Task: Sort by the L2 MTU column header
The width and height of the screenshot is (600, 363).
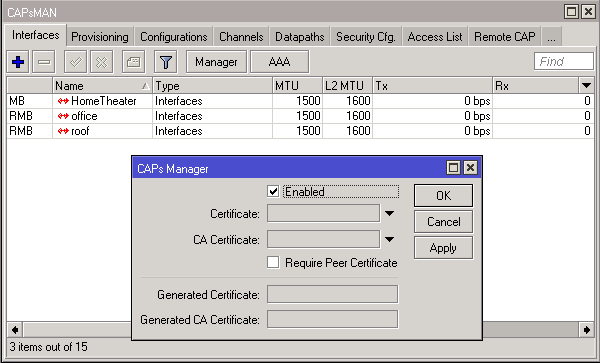Action: click(x=347, y=86)
